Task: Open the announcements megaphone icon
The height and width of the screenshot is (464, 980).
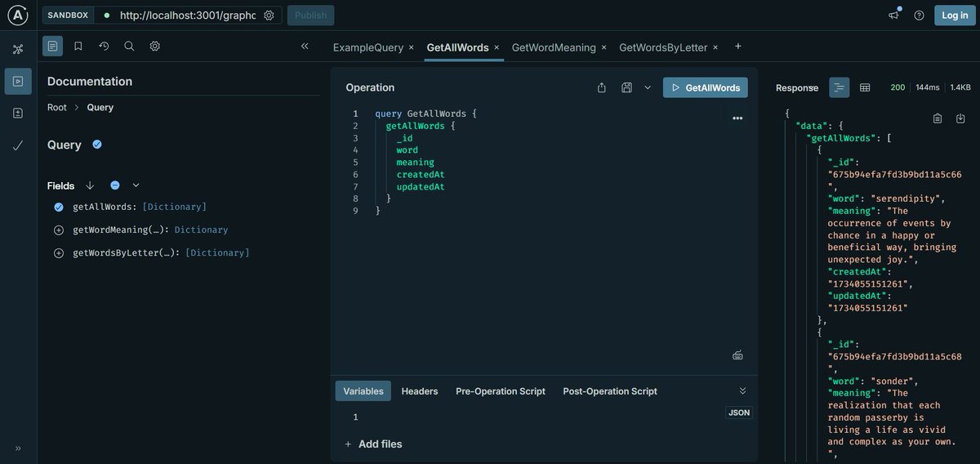Action: (894, 16)
